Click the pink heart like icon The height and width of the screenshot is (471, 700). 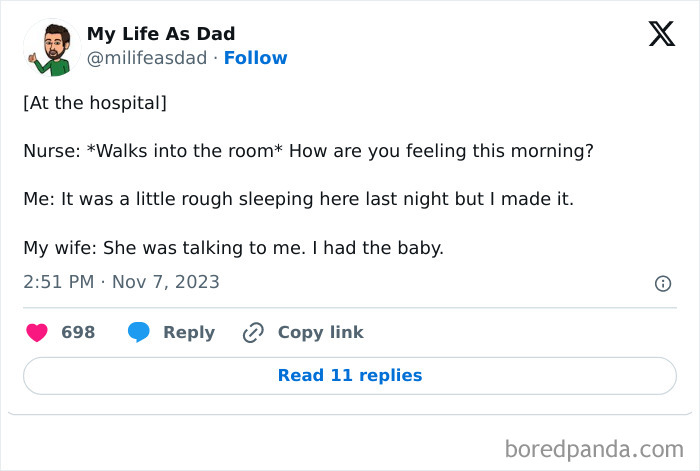[37, 332]
